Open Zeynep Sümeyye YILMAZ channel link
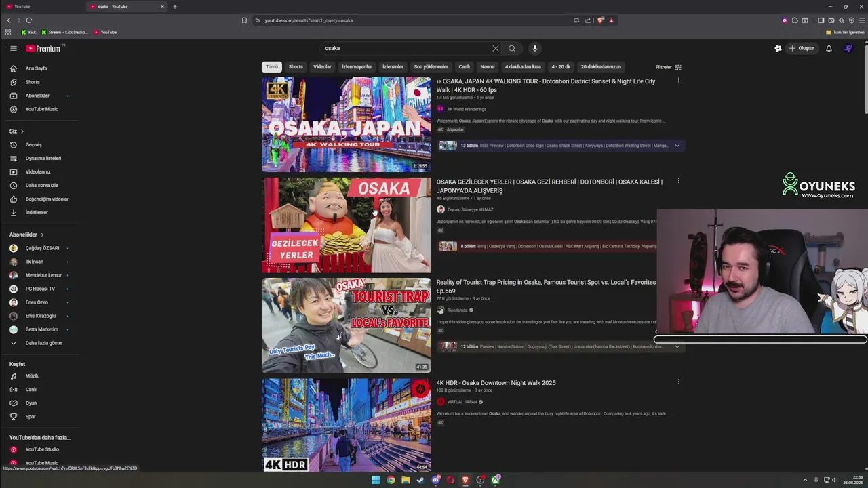 click(x=470, y=209)
